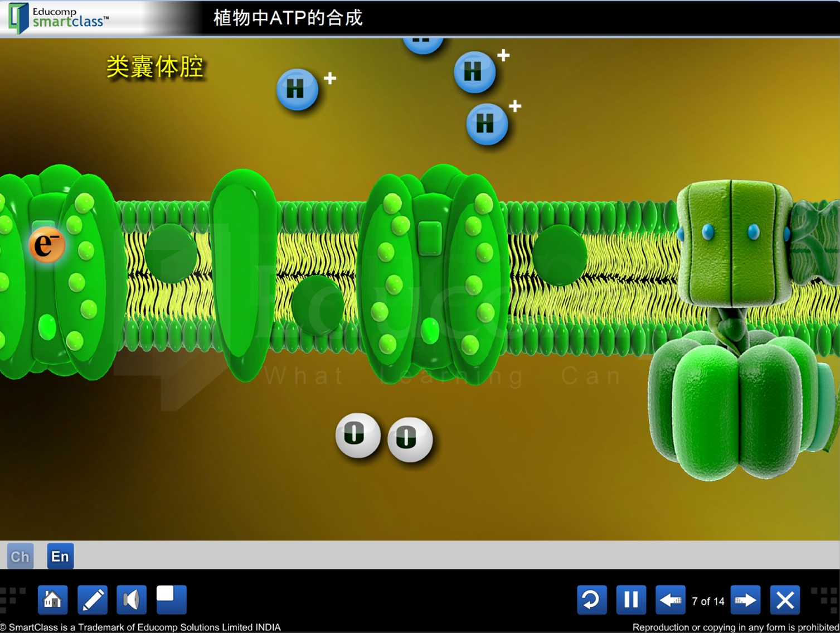Switch language to English (En)
The image size is (840, 633).
pos(60,556)
